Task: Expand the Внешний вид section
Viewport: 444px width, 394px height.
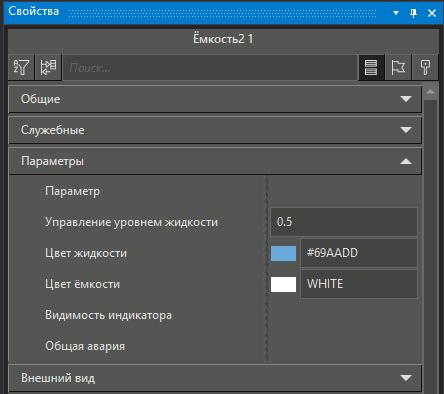Action: click(x=215, y=378)
